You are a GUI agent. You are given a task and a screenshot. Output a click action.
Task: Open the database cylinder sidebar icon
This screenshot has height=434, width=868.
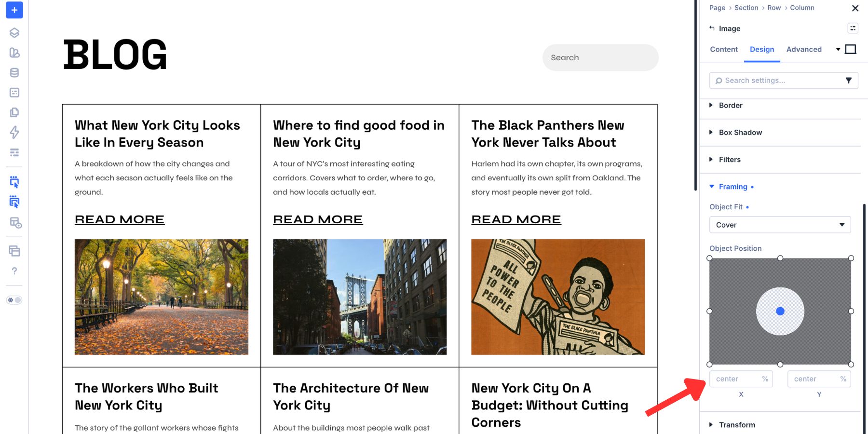(14, 72)
